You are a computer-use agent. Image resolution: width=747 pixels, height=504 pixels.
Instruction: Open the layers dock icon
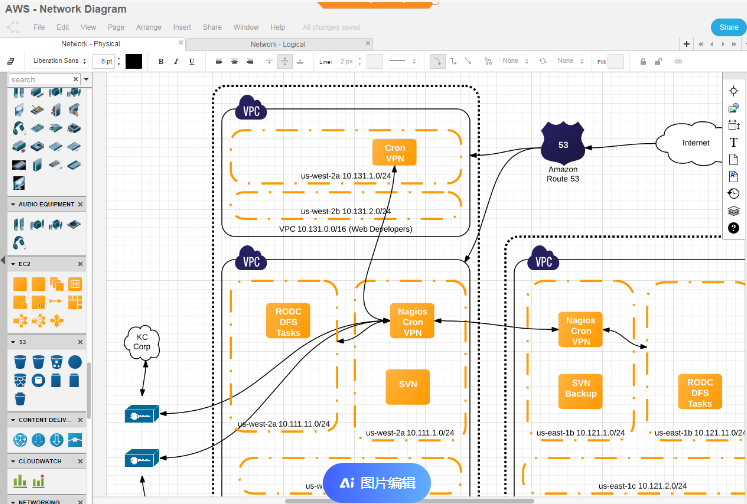coord(734,211)
